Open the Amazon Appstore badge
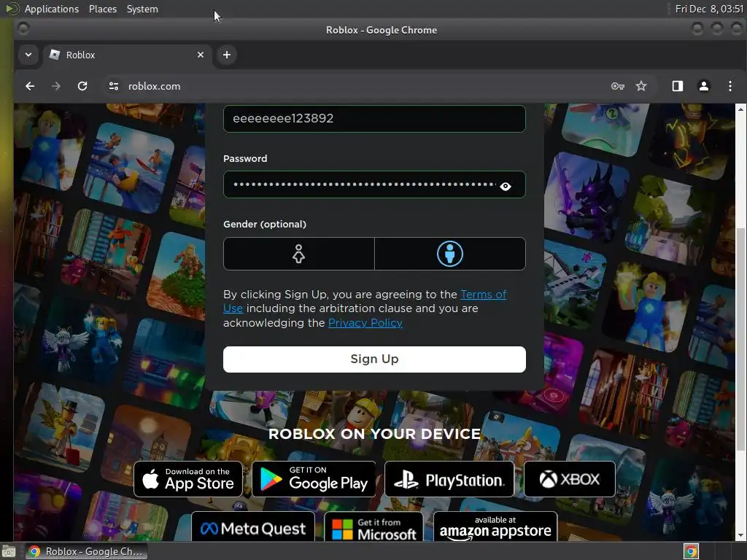This screenshot has width=747, height=560. click(x=495, y=527)
